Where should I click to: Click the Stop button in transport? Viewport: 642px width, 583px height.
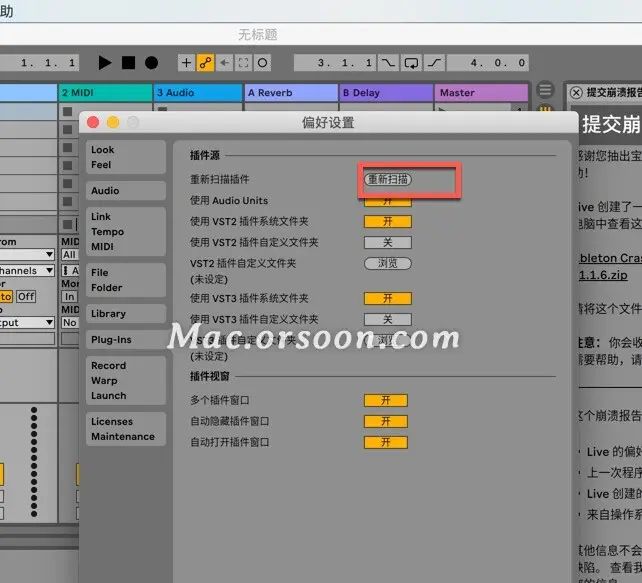click(128, 63)
